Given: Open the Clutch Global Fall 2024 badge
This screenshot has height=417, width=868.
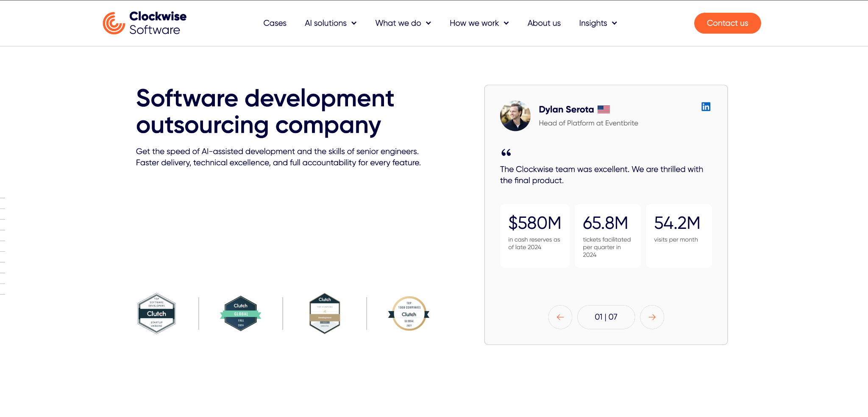Looking at the screenshot, I should (x=241, y=314).
